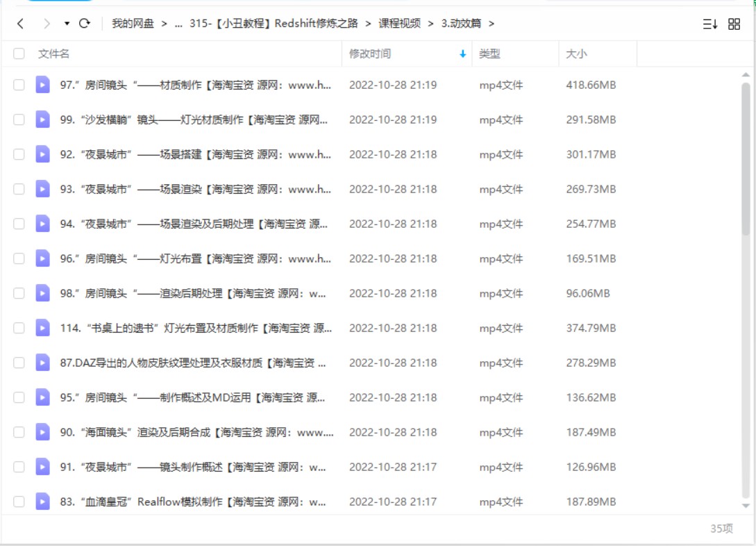
Task: Click the video icon of file 91
Action: click(42, 467)
